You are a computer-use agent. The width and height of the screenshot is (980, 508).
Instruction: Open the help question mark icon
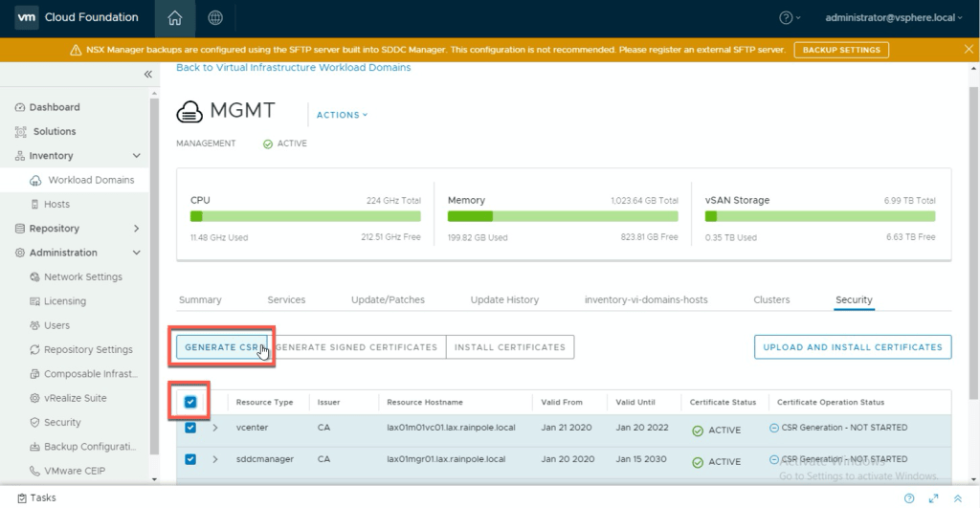pyautogui.click(x=786, y=17)
